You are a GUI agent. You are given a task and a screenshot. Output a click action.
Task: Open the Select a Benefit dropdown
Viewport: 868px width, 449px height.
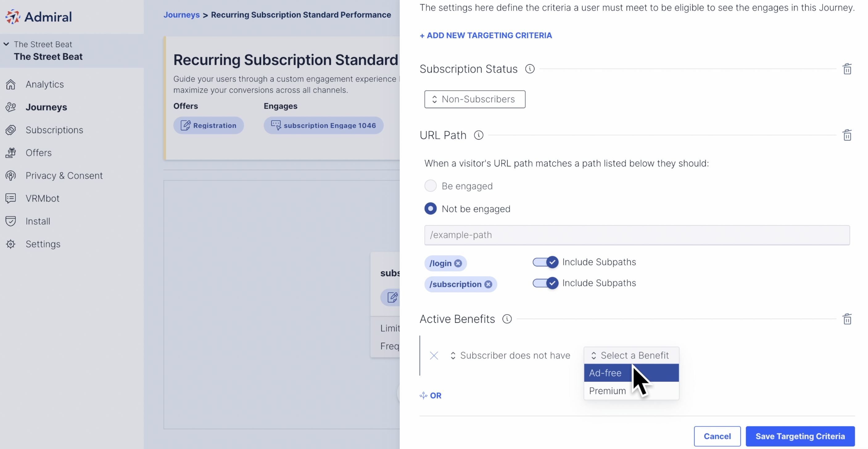click(631, 355)
